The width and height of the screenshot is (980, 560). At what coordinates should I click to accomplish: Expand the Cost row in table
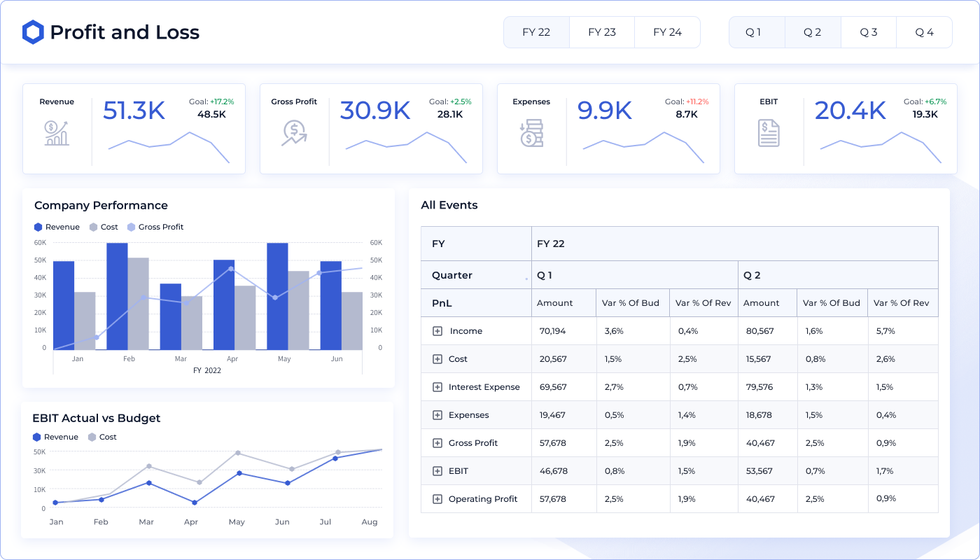point(437,359)
